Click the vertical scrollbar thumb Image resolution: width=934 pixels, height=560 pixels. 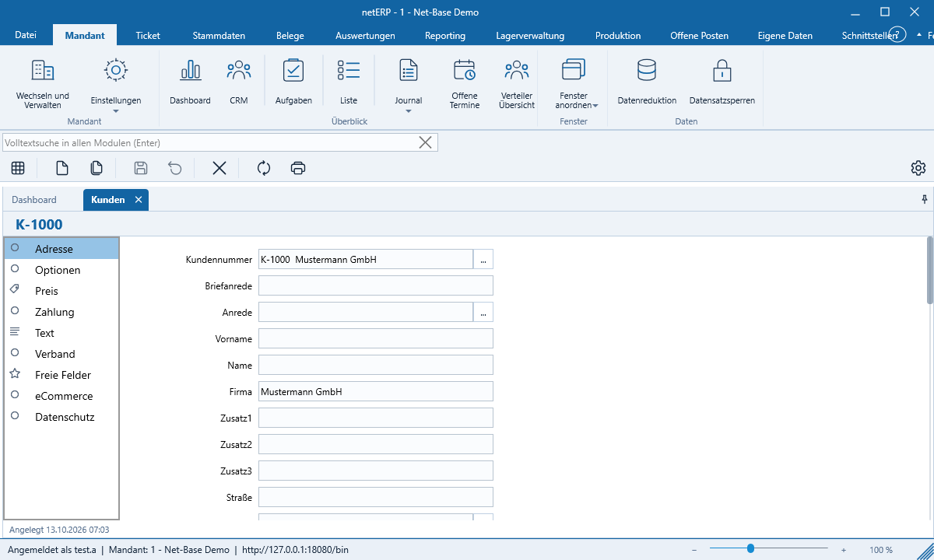coord(929,270)
